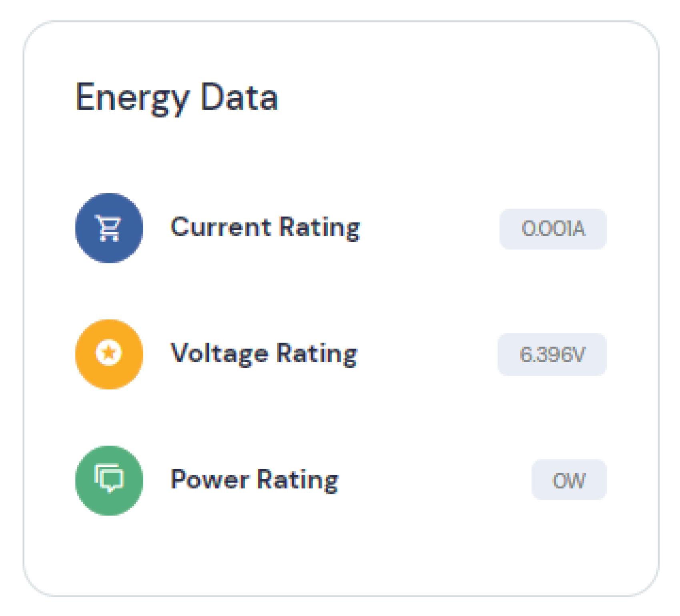This screenshot has height=616, width=680.
Task: Click the Power Rating label
Action: click(x=255, y=479)
